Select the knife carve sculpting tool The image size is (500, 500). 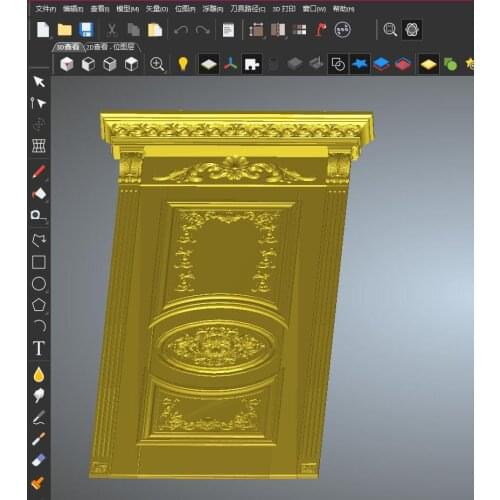(39, 417)
